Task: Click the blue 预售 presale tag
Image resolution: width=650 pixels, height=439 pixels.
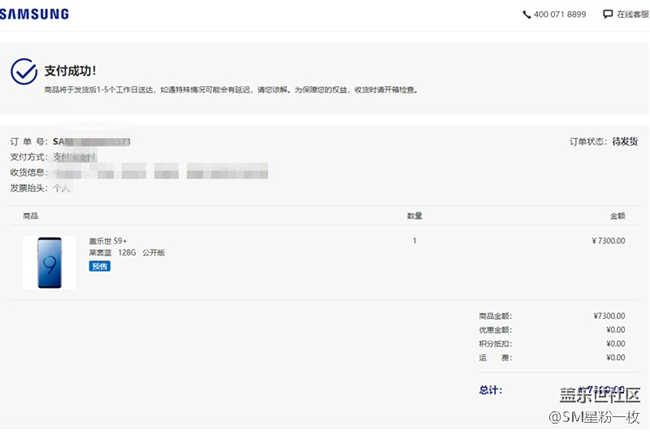Action: (x=99, y=266)
